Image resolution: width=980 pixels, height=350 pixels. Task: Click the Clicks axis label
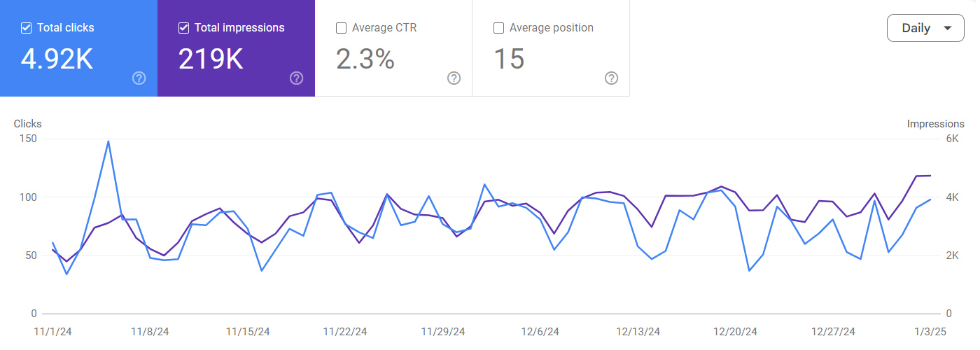28,124
